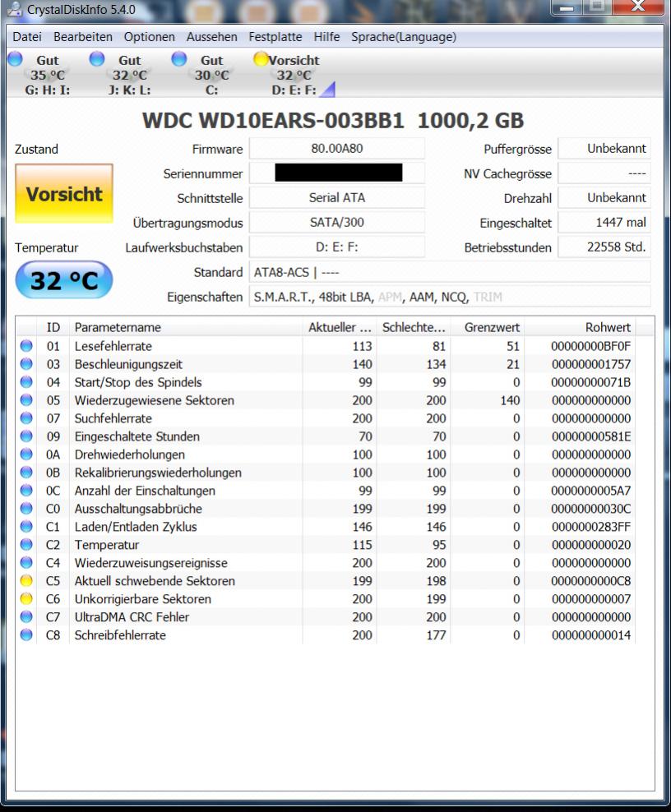The height and width of the screenshot is (812, 671).
Task: Click the Rohwert column header
Action: 580,327
